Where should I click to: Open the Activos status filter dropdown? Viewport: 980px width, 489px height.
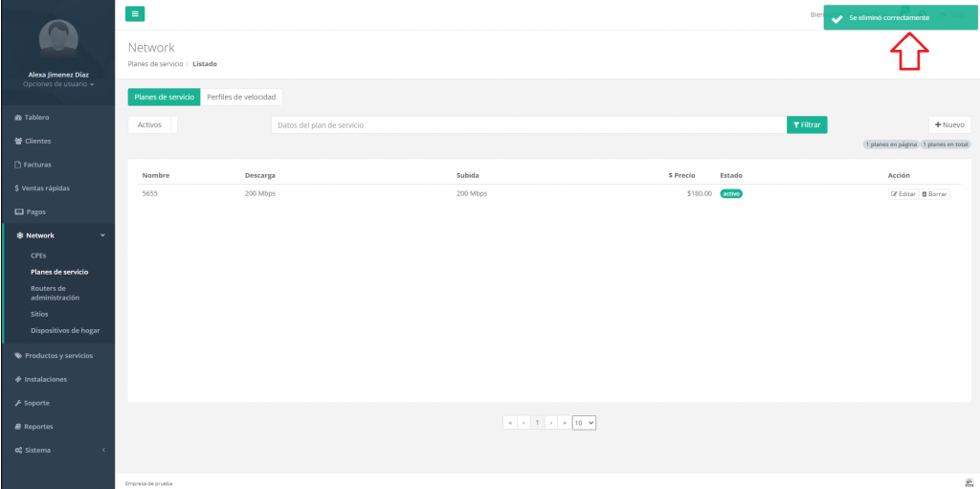pyautogui.click(x=152, y=124)
